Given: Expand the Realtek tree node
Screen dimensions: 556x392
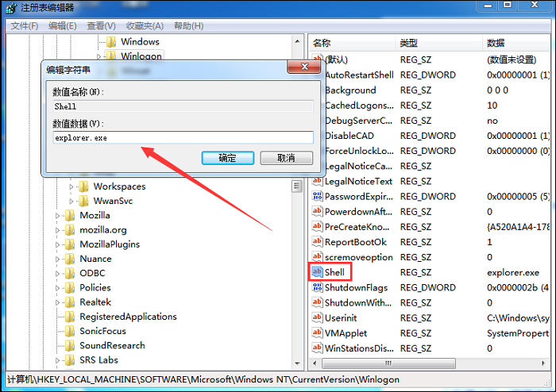Looking at the screenshot, I should [x=57, y=302].
